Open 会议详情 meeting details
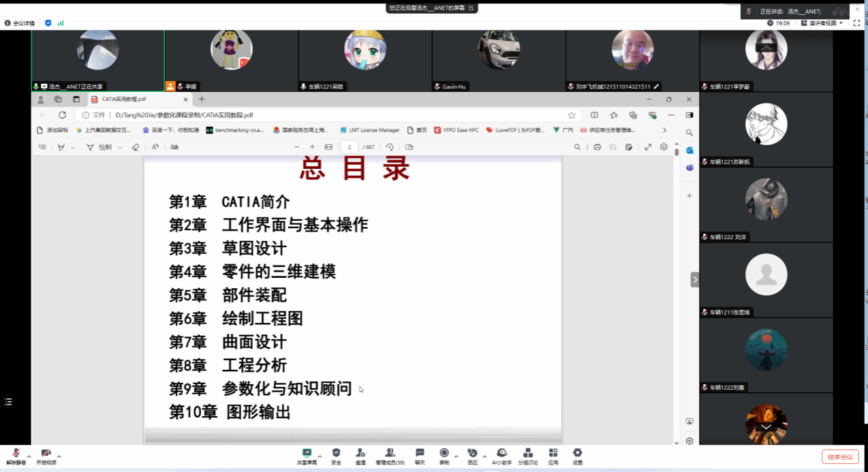This screenshot has height=472, width=868. (x=20, y=23)
